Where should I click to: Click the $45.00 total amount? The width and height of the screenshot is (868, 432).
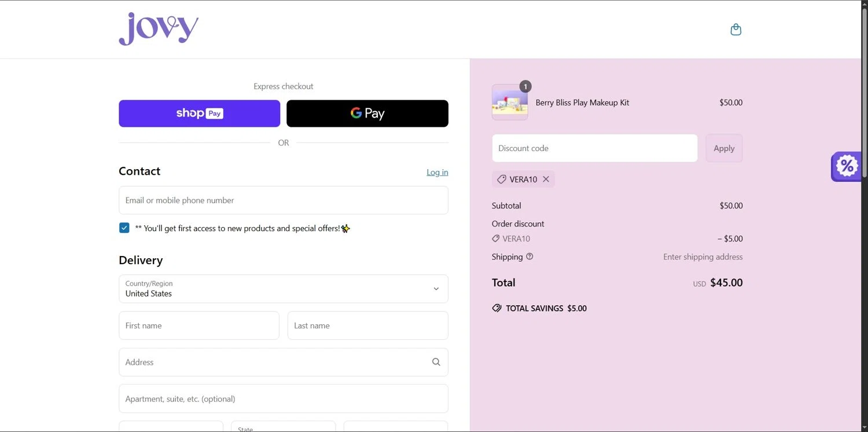[726, 283]
